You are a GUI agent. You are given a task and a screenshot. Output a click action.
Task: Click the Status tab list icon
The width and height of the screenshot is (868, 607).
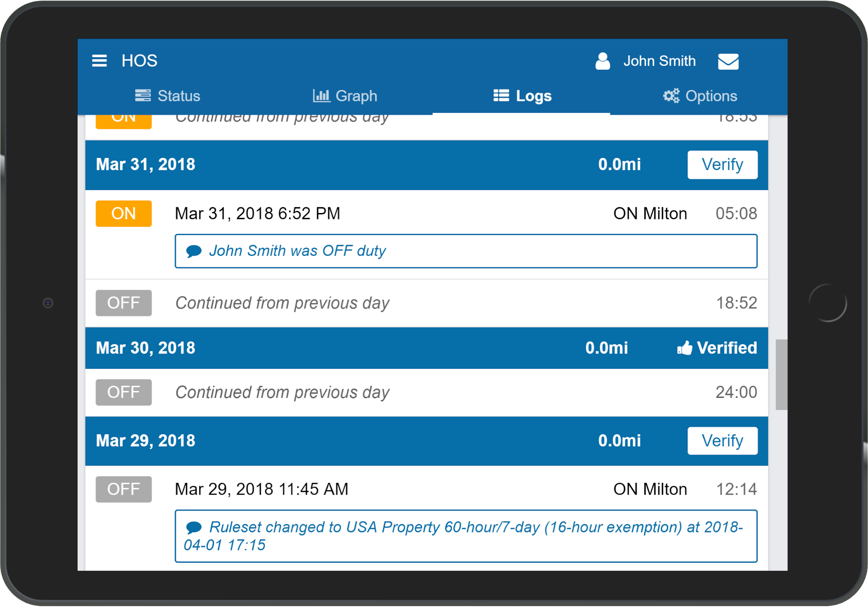143,95
